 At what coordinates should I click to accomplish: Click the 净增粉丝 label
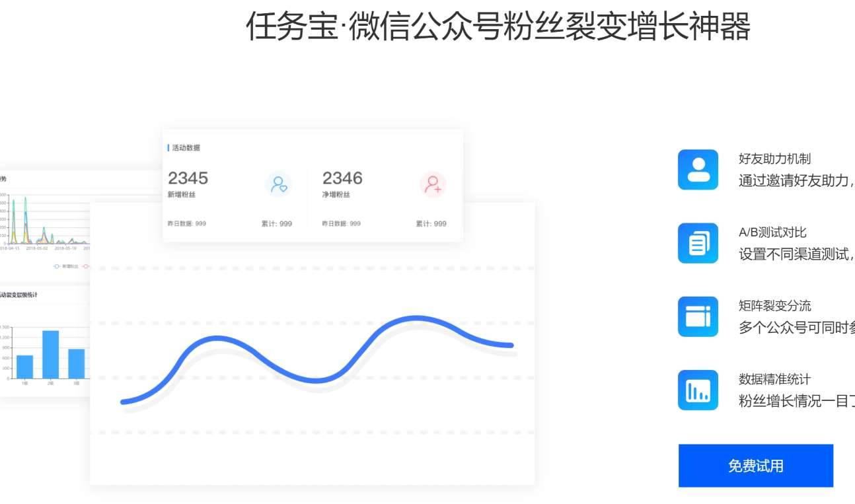tap(336, 195)
